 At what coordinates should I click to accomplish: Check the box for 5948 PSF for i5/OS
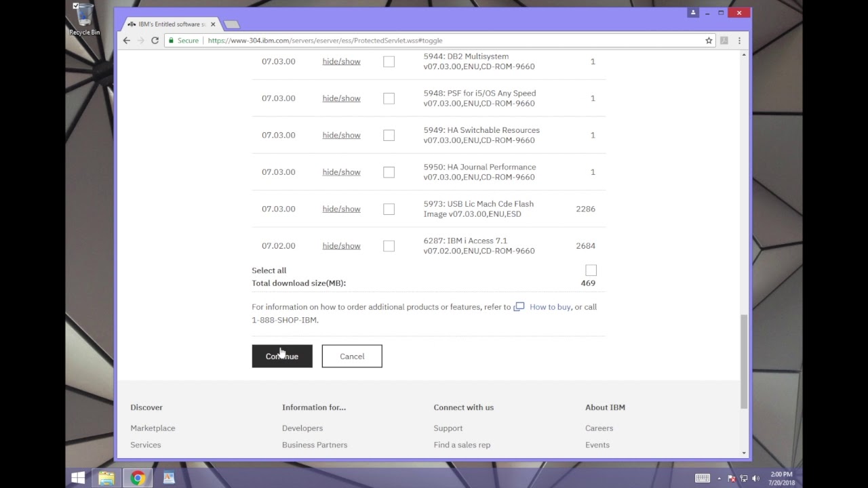(389, 98)
